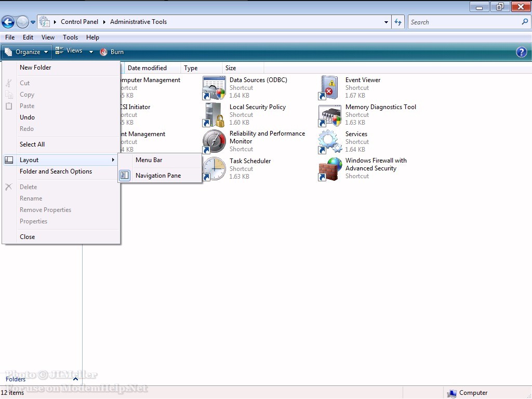Viewport: 532px width, 399px height.
Task: Select the Event Viewer icon
Action: coord(328,88)
